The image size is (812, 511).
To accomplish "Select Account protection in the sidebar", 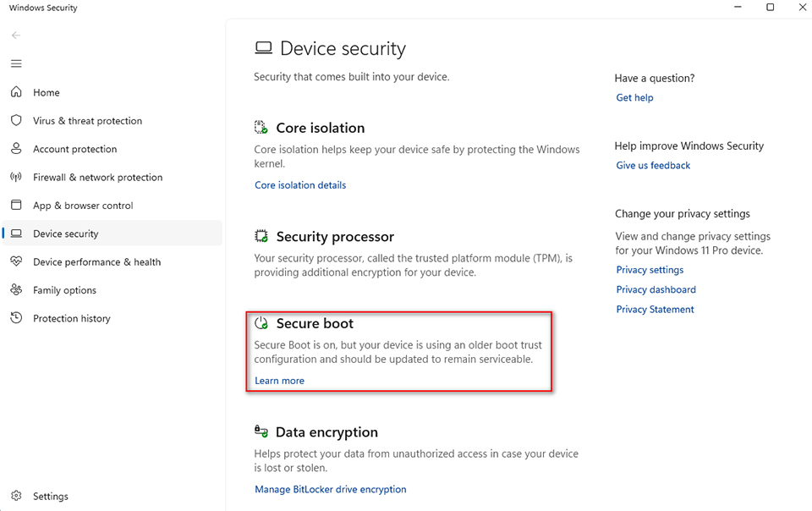I will pyautogui.click(x=112, y=149).
